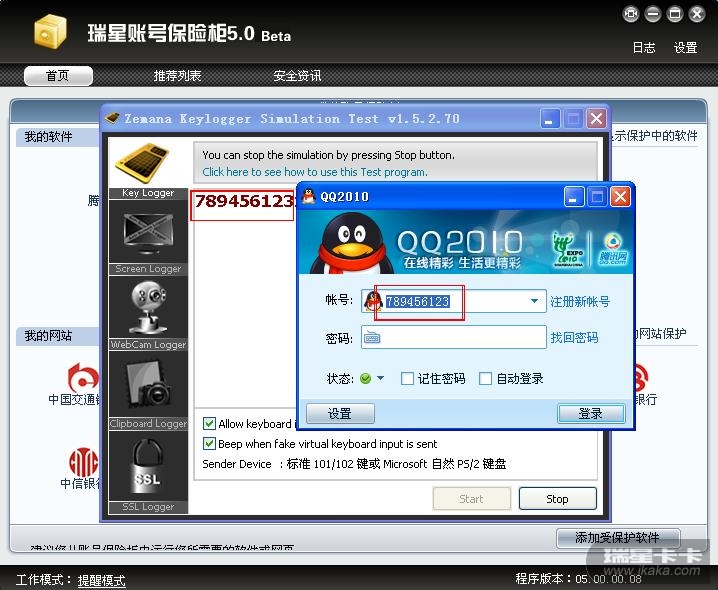Click the Sender Device keyboard text

[354, 464]
